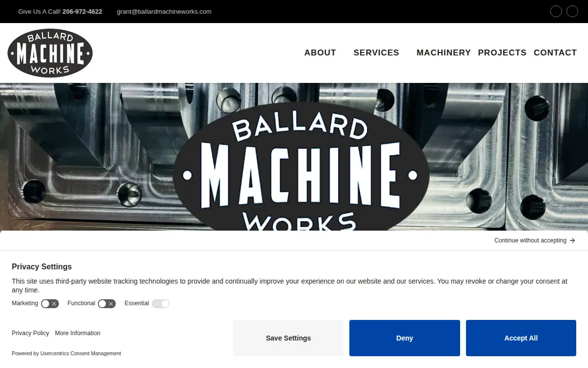Call the phone number 206-972-4622
Viewport: 588px width, 368px height.
[82, 11]
